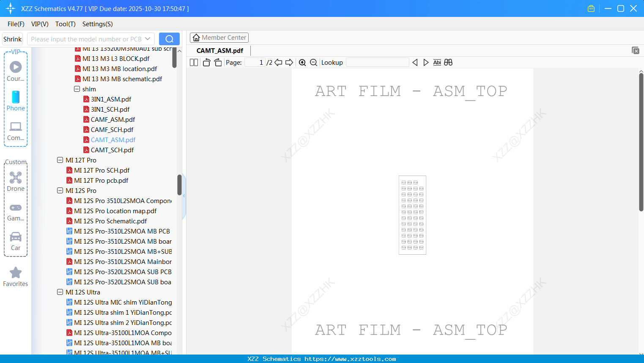Open the Member Center
This screenshot has height=363, width=644.
219,37
